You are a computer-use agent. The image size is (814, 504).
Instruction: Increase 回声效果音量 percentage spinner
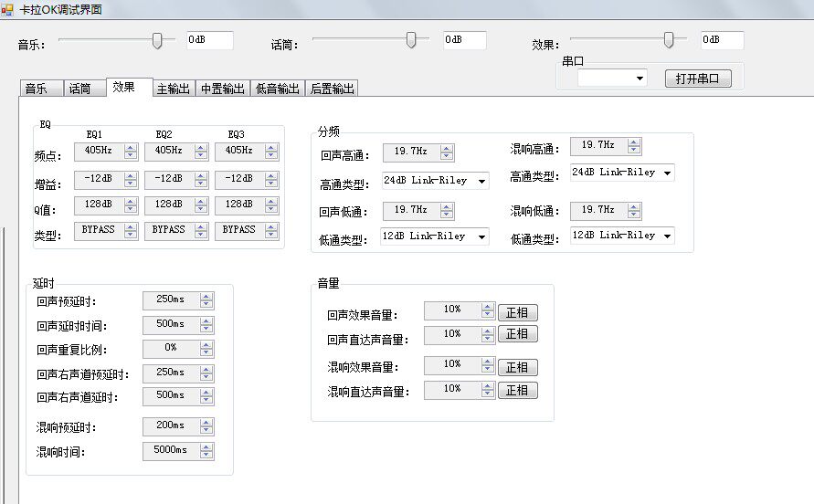[x=487, y=307]
